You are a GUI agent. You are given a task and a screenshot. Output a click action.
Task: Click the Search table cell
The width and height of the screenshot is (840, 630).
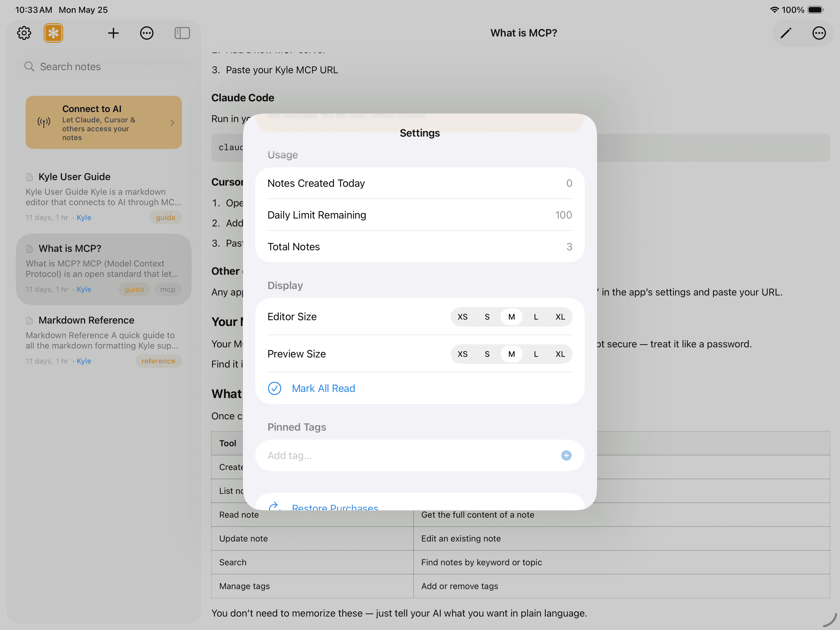(x=312, y=563)
